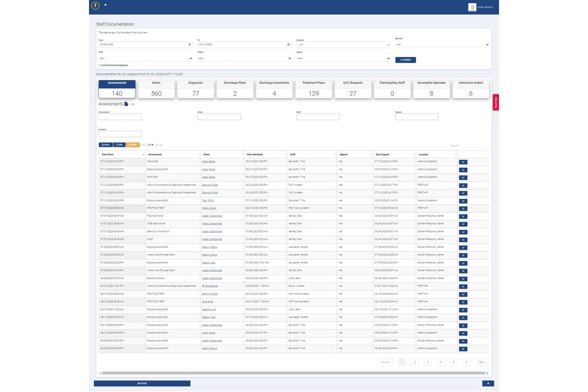Click the scroll-to-top arrow button
Image resolution: width=588 pixels, height=392 pixels.
[x=488, y=383]
